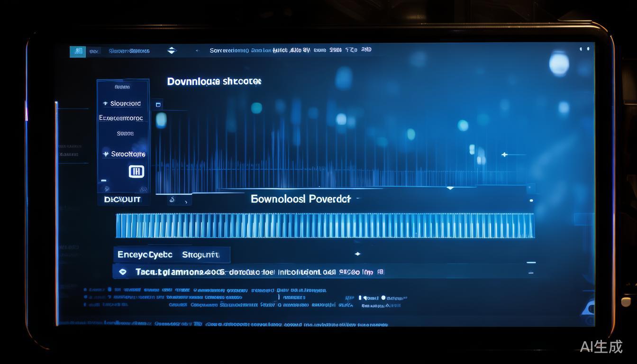Viewport: 637px width, 364px height.
Task: Click the small square icon beside the side panel
Action: 158,105
